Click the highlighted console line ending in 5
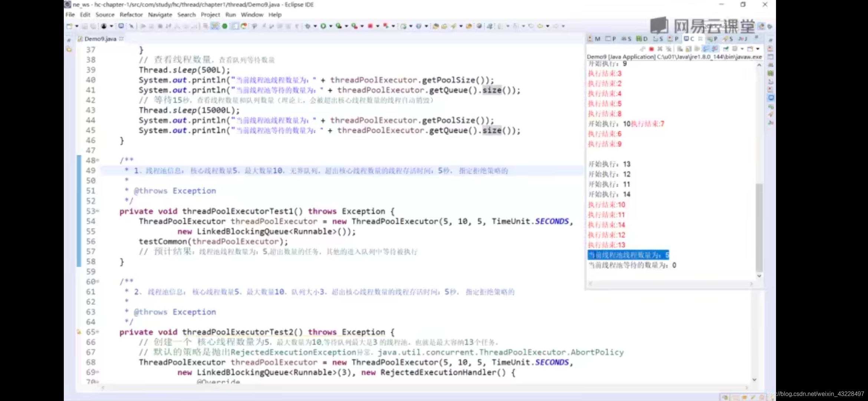 [x=628, y=255]
